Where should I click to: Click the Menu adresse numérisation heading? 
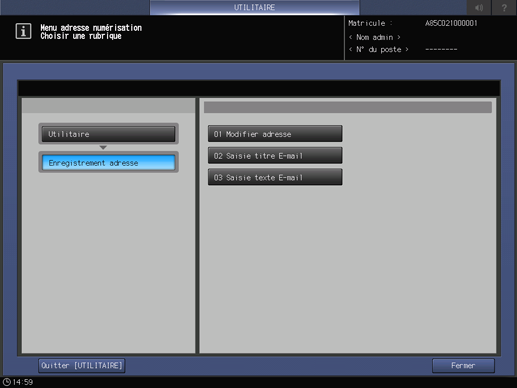click(x=91, y=28)
